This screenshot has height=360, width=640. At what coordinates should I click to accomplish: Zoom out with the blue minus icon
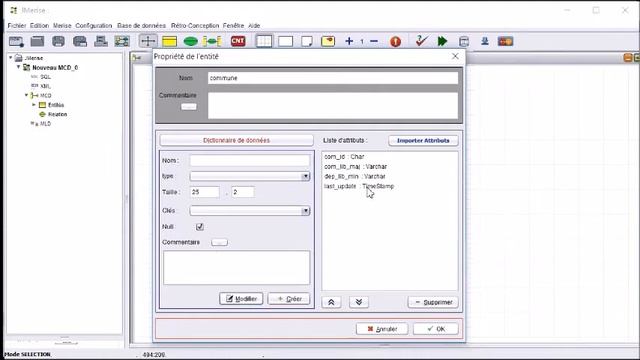374,41
